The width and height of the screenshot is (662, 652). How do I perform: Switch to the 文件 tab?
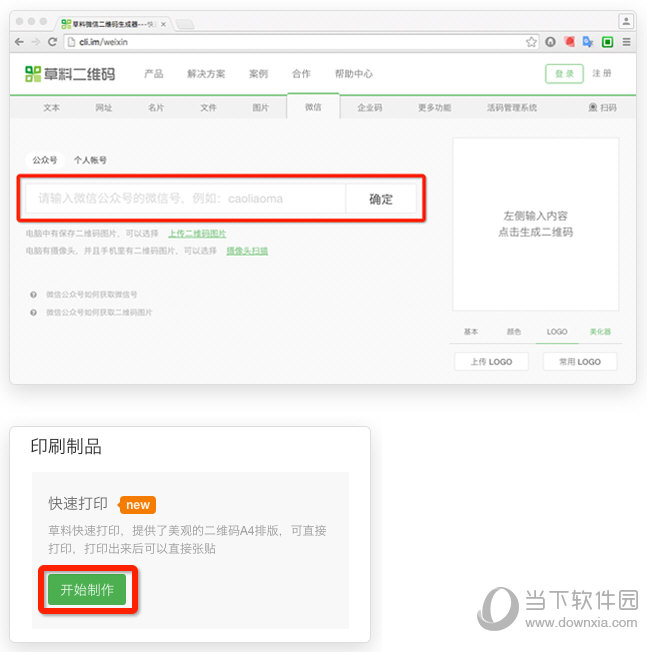208,108
